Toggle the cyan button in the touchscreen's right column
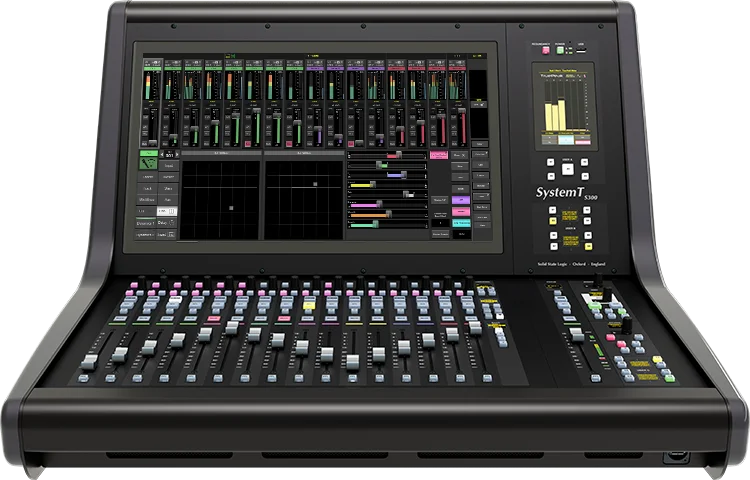 click(461, 223)
